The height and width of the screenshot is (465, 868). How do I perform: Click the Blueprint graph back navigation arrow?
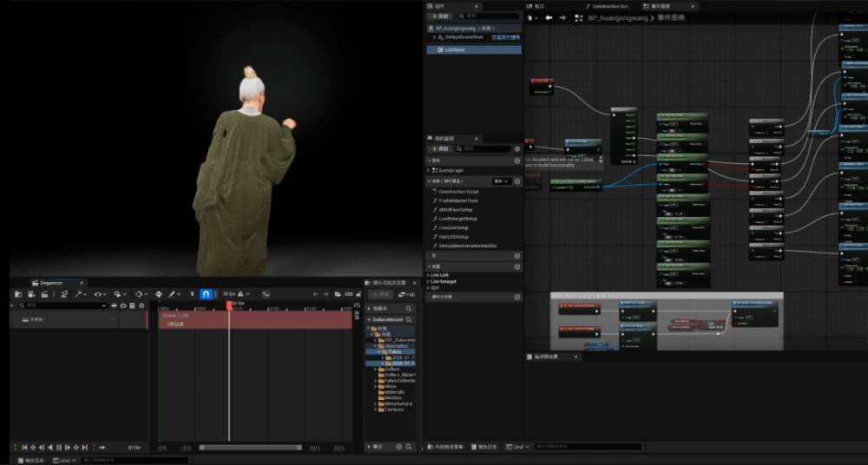click(x=549, y=17)
